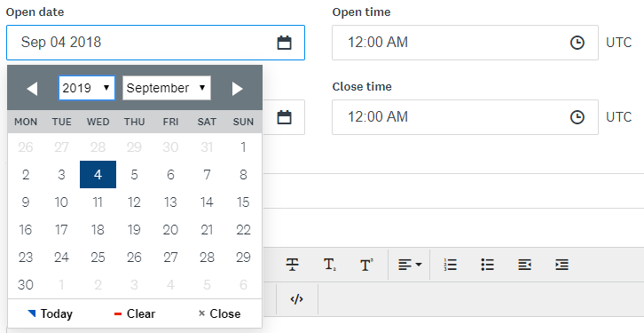Decrease paragraph indent
The height and width of the screenshot is (333, 644).
[x=524, y=265]
